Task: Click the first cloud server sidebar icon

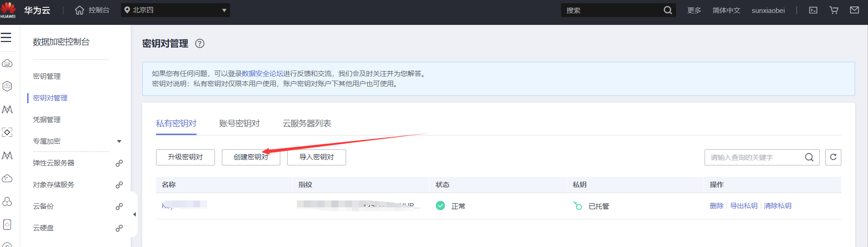Action: point(7,63)
